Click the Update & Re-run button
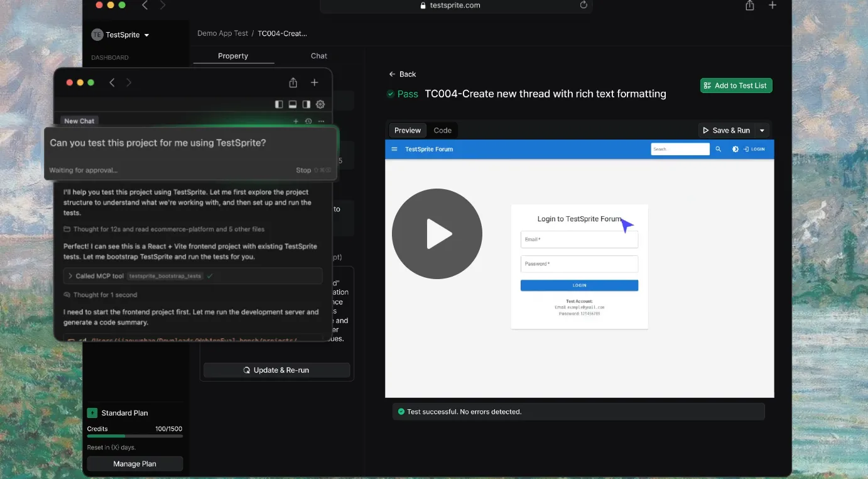 (276, 370)
